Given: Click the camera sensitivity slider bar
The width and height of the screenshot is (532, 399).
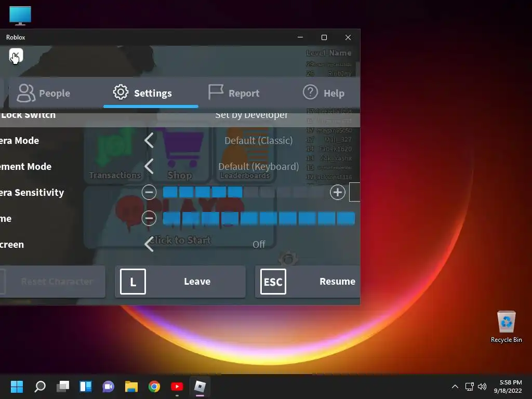Looking at the screenshot, I should click(243, 192).
